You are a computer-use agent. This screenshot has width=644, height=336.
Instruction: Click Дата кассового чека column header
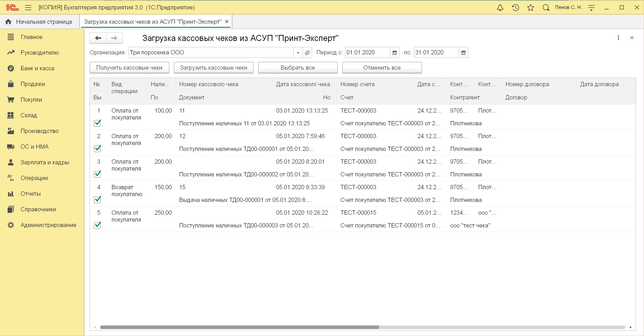coord(304,84)
